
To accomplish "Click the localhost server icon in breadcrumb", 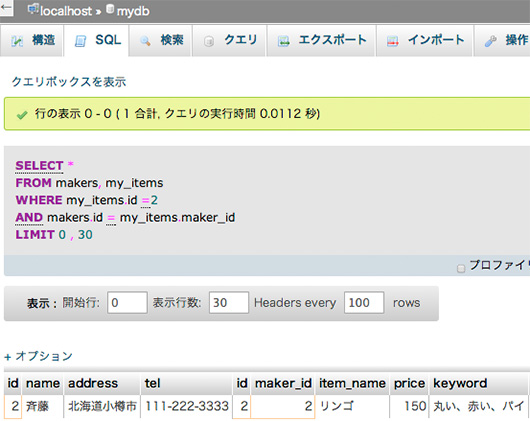I will [33, 9].
